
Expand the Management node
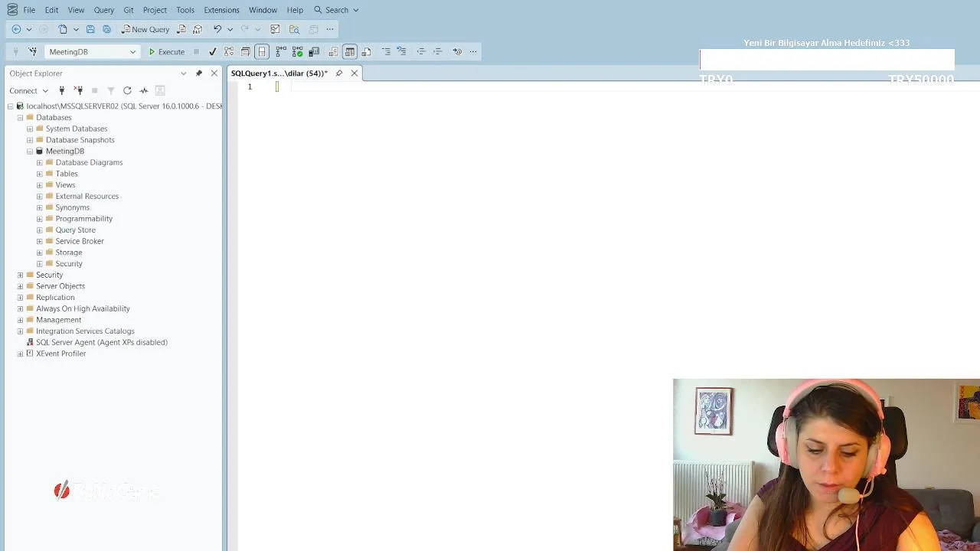tap(20, 320)
